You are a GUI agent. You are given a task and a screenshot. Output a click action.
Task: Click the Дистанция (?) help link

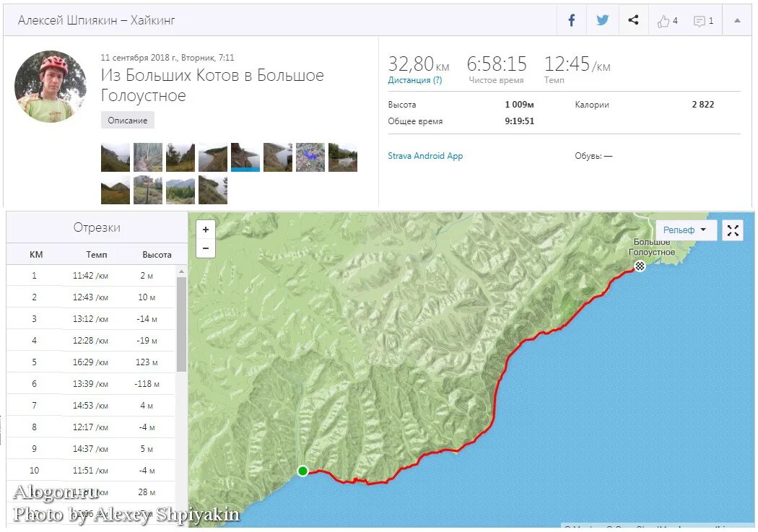[x=415, y=80]
